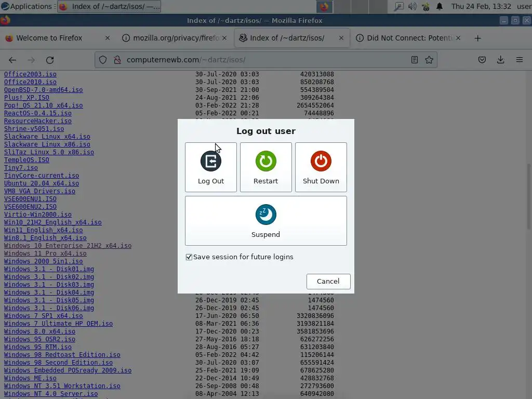Open Shrine-v5051.iso link

[34, 129]
